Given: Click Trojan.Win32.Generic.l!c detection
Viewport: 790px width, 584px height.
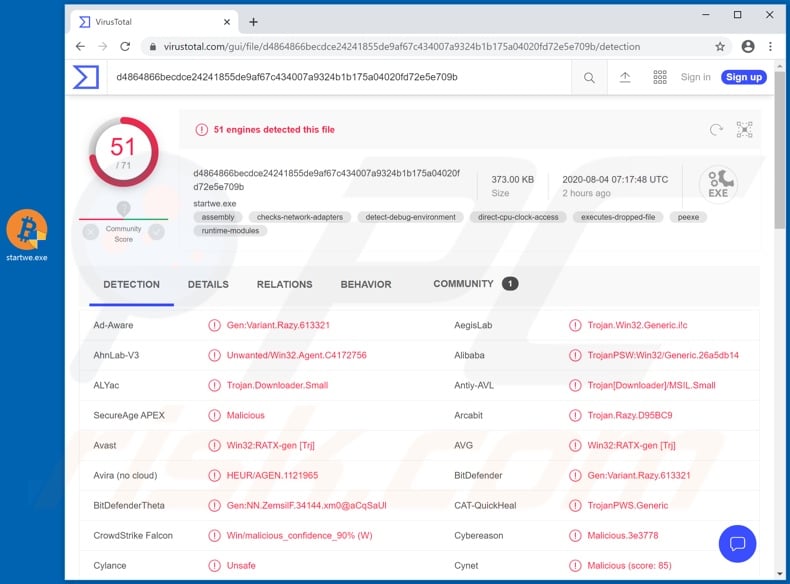Looking at the screenshot, I should (x=637, y=325).
